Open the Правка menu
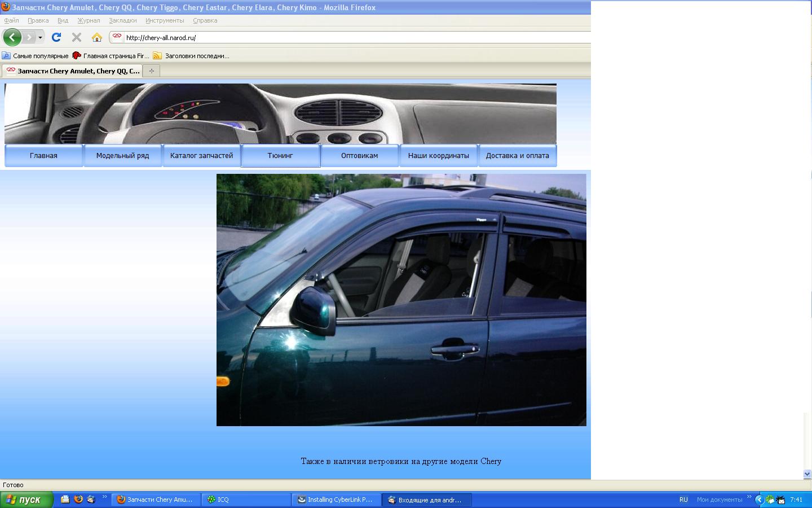This screenshot has width=812, height=508. point(38,20)
